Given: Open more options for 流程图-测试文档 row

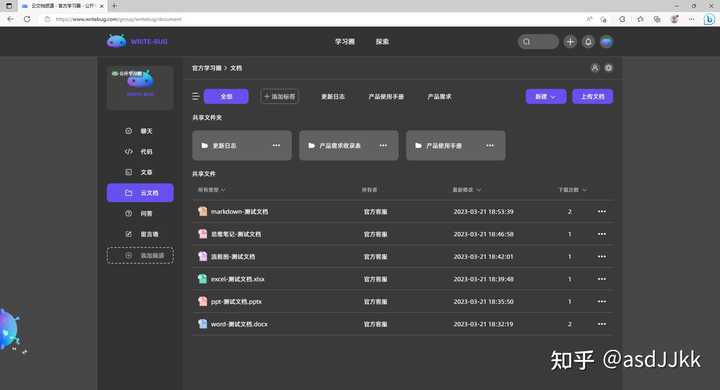Looking at the screenshot, I should coord(602,257).
